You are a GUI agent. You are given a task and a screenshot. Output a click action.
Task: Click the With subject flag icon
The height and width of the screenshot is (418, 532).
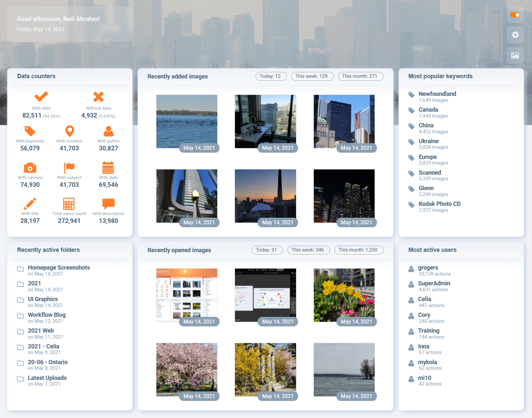tap(69, 167)
